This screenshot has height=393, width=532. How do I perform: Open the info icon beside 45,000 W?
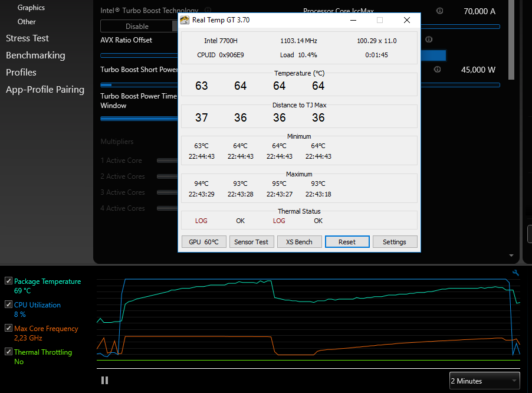[438, 70]
